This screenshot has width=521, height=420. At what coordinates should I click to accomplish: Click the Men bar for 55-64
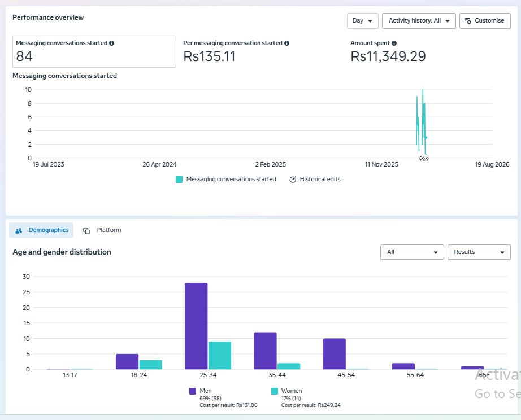tap(403, 366)
